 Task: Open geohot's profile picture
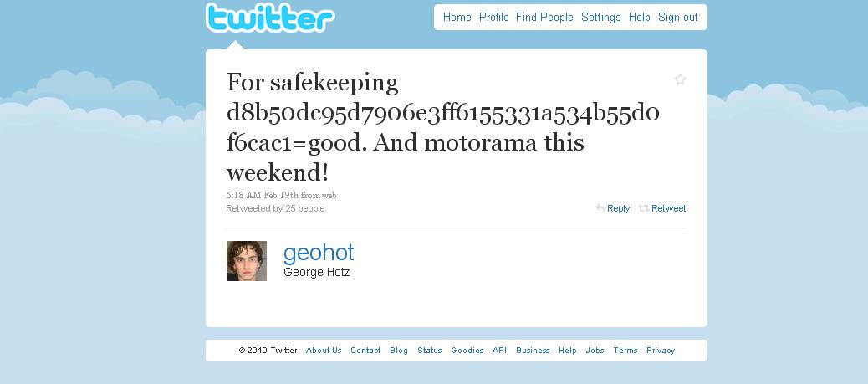(247, 261)
